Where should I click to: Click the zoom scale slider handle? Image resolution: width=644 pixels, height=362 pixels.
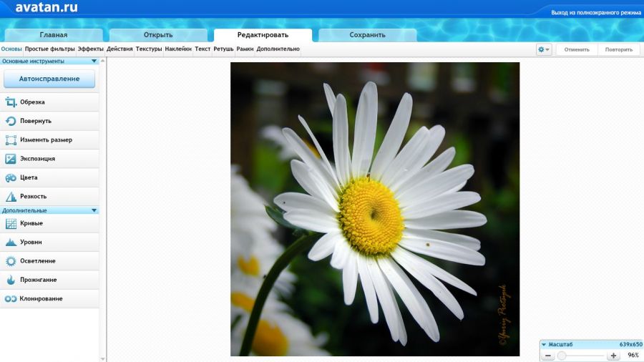(x=562, y=356)
